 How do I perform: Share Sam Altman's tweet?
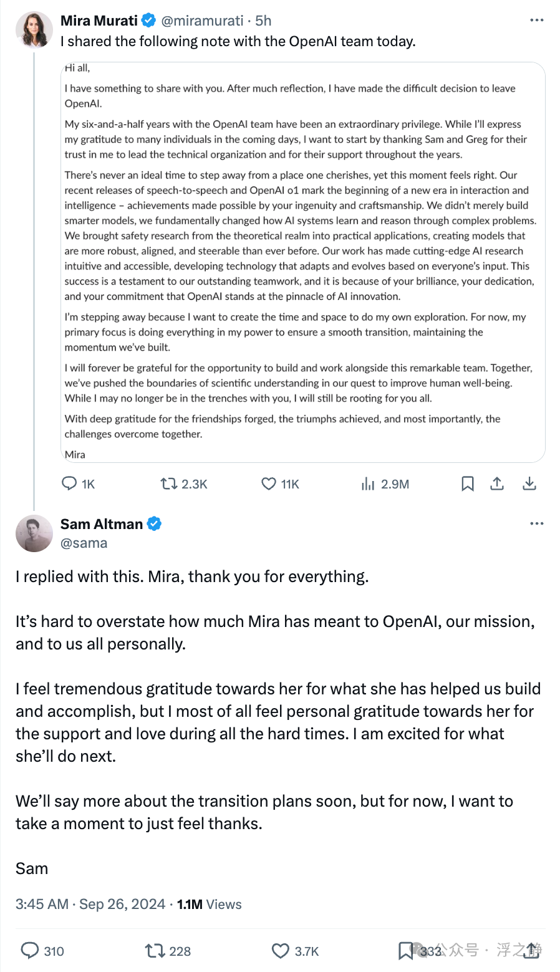[532, 950]
